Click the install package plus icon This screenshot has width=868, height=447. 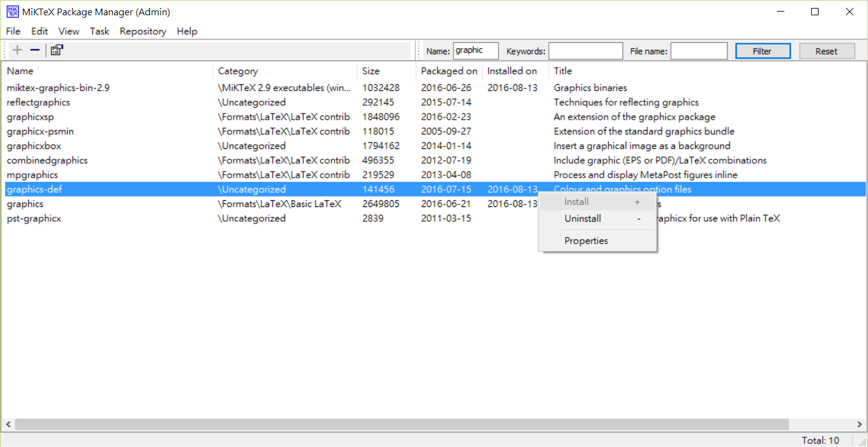[18, 51]
